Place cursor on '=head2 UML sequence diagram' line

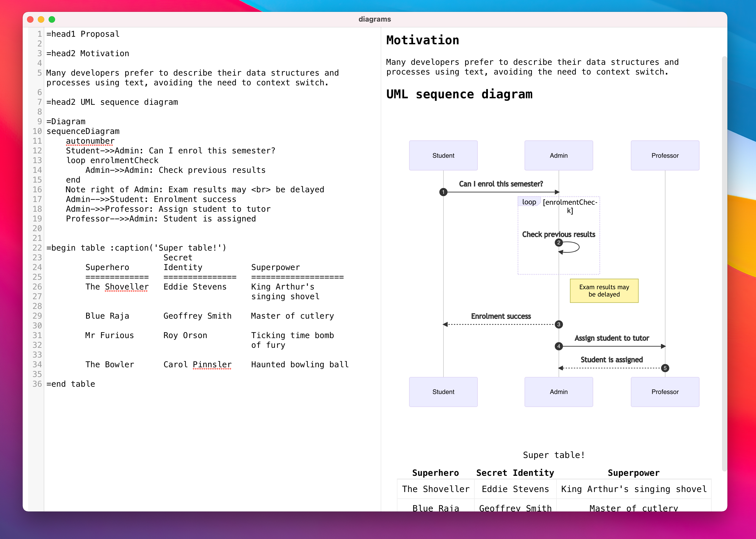coord(112,102)
